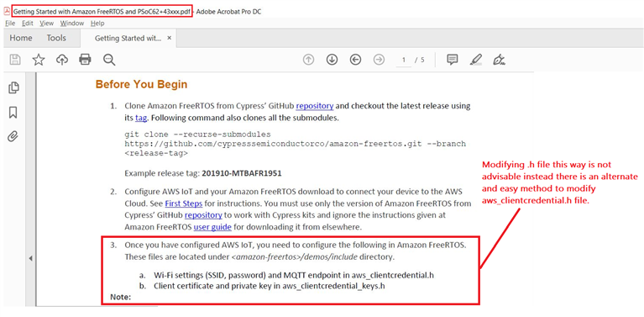Print the document using printer icon

[85, 60]
